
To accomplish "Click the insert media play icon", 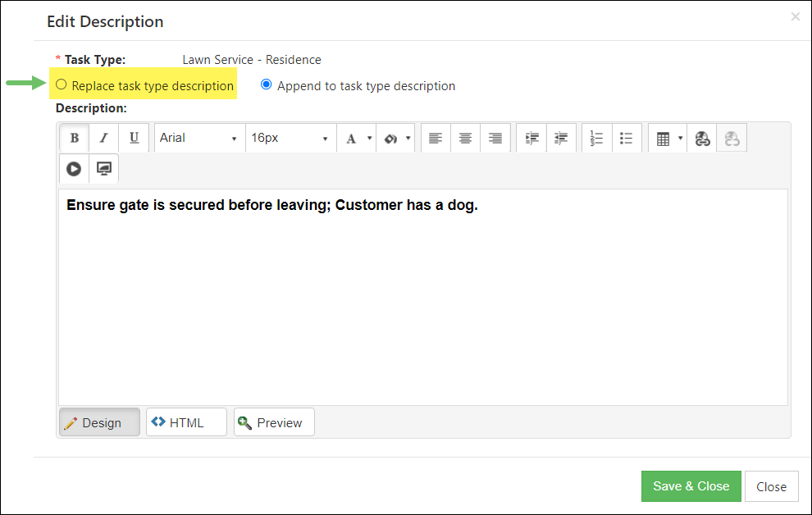I will point(74,169).
